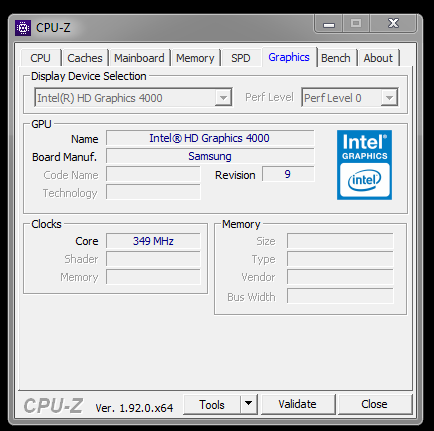Click the GPU Name field value
This screenshot has height=431, width=434.
210,138
